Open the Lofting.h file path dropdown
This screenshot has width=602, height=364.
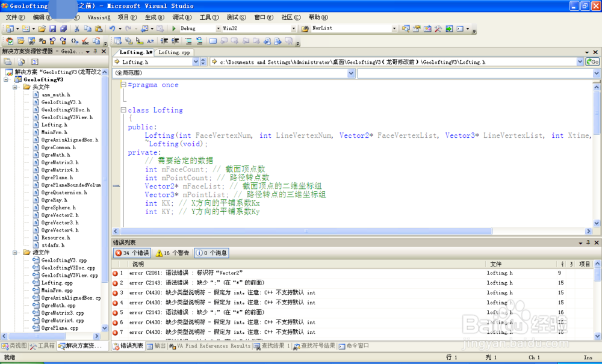tap(580, 62)
